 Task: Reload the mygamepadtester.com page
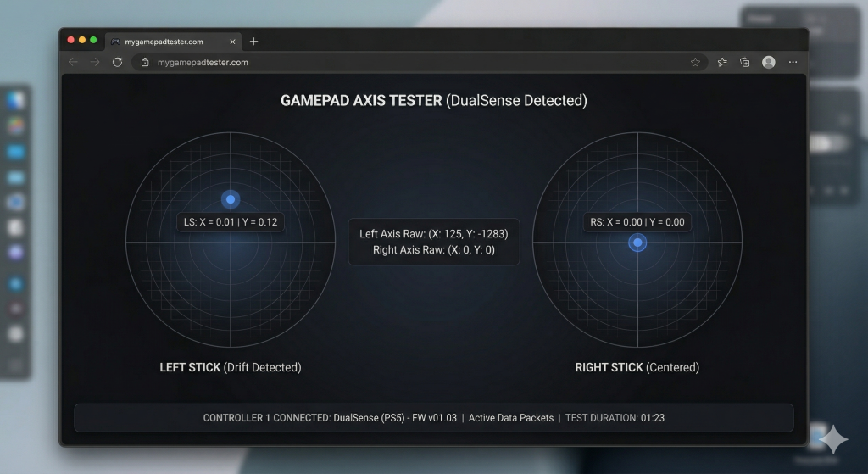(x=117, y=62)
